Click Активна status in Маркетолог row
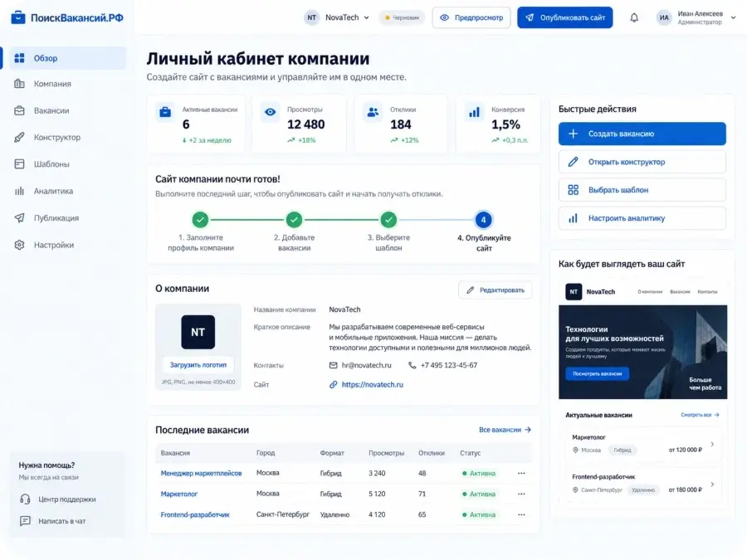 (479, 494)
